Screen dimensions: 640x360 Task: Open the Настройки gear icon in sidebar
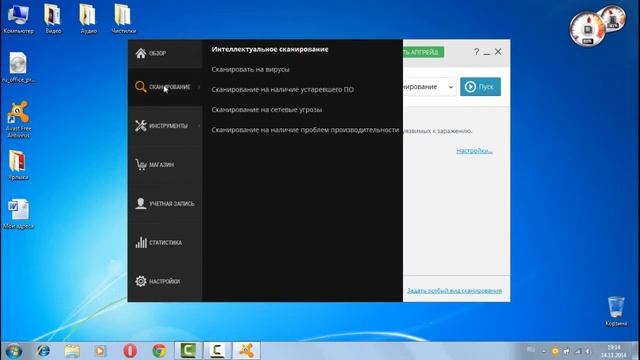point(141,281)
